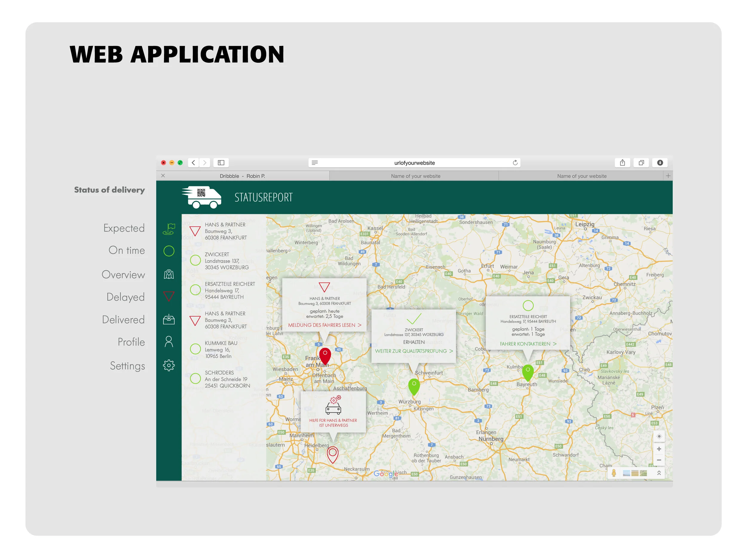Zoom in the map with plus button
Image resolution: width=747 pixels, height=560 pixels.
coord(659,449)
